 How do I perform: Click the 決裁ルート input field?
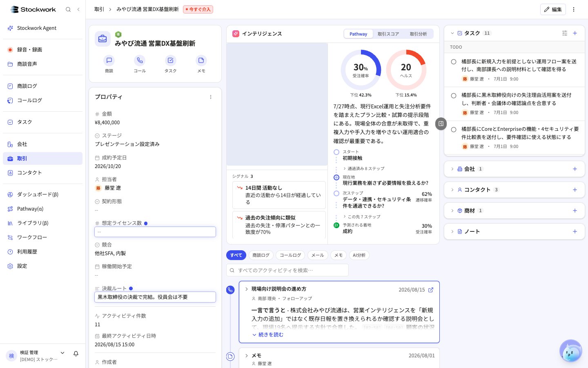click(x=155, y=297)
